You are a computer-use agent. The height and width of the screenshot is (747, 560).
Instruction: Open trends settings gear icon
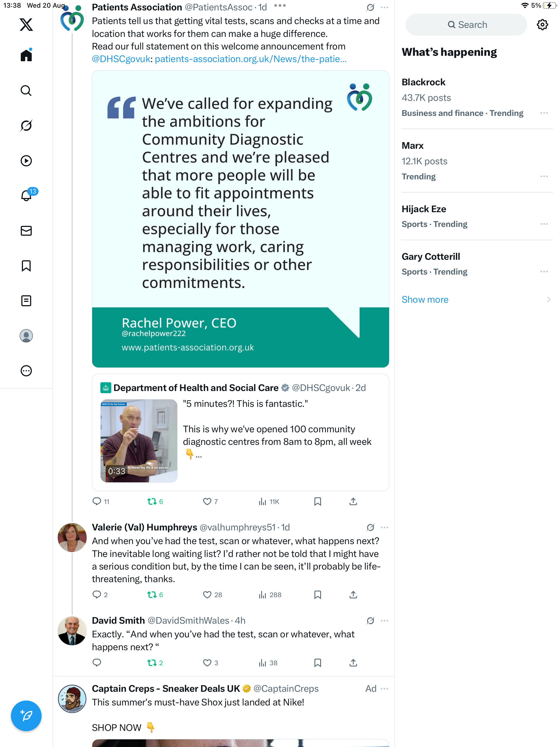tap(542, 25)
